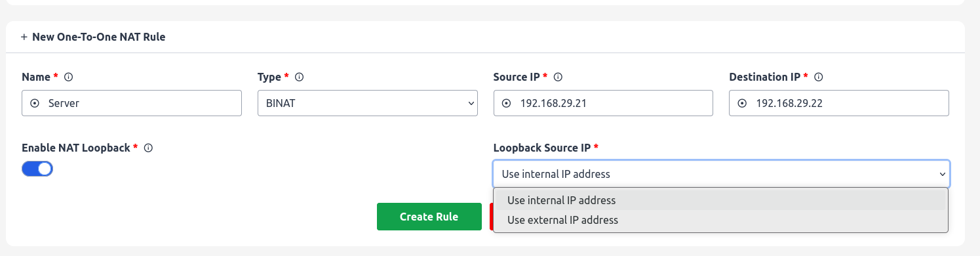Open the Source IP help info icon
980x256 pixels.
point(559,77)
